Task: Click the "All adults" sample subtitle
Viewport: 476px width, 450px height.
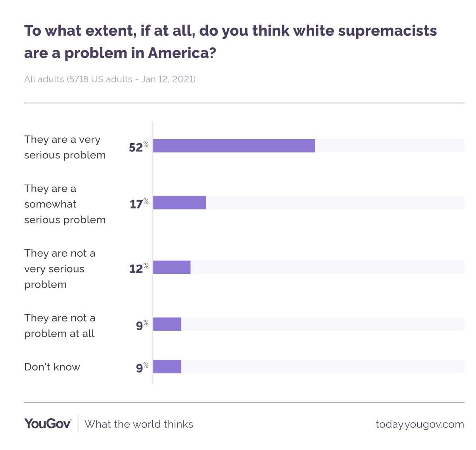Action: tap(110, 79)
